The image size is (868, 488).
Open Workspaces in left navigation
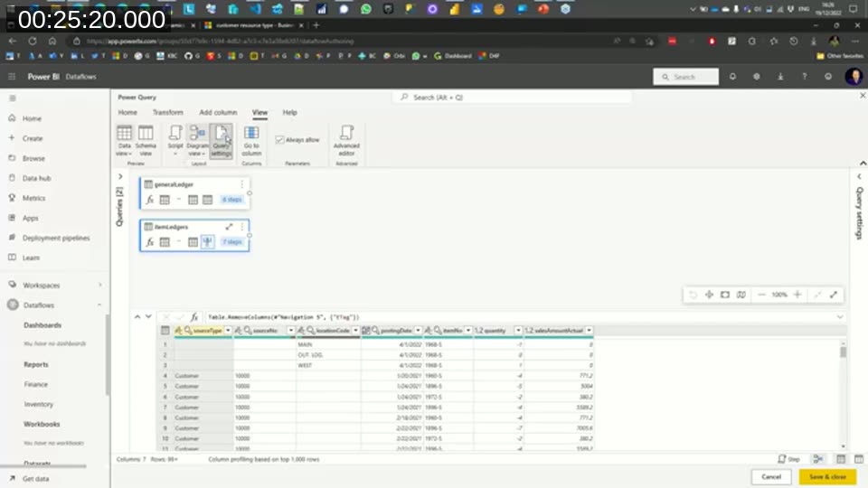(x=55, y=286)
